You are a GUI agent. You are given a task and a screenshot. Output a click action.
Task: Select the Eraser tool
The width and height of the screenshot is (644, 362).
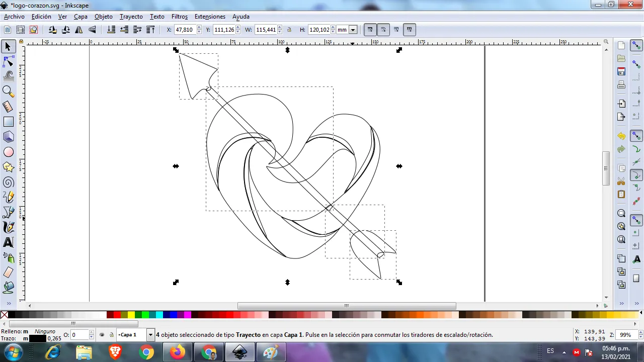pos(8,273)
